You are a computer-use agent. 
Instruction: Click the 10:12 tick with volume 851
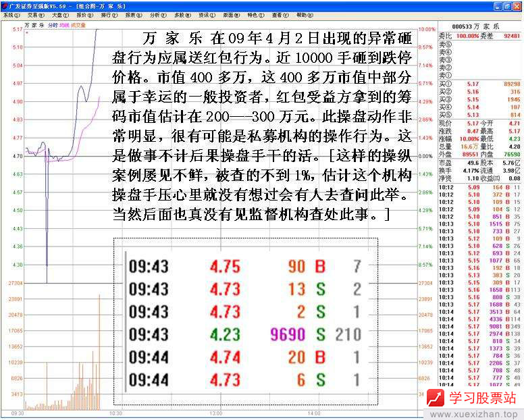click(479, 217)
